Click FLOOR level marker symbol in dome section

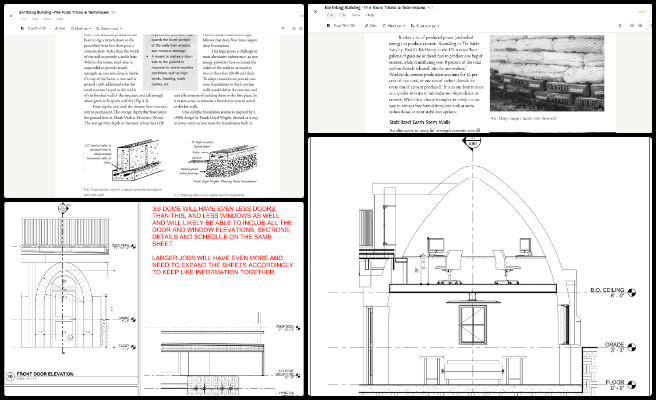pos(632,384)
